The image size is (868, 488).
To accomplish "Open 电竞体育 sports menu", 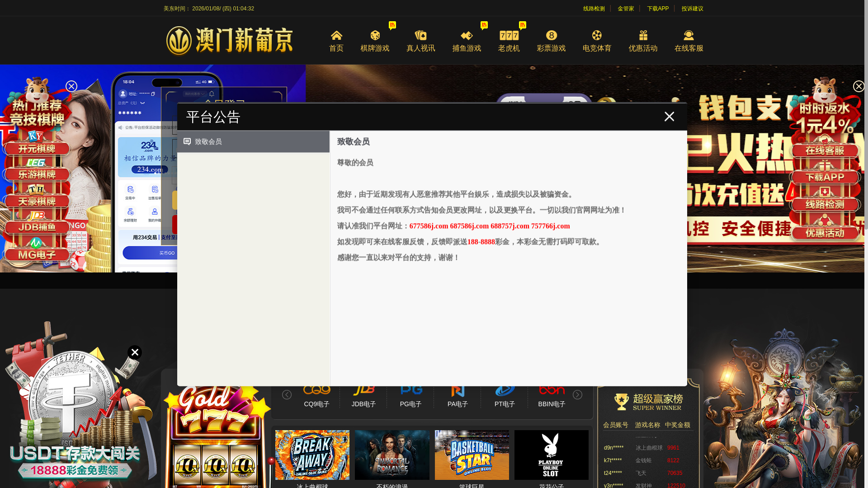I will [x=597, y=41].
